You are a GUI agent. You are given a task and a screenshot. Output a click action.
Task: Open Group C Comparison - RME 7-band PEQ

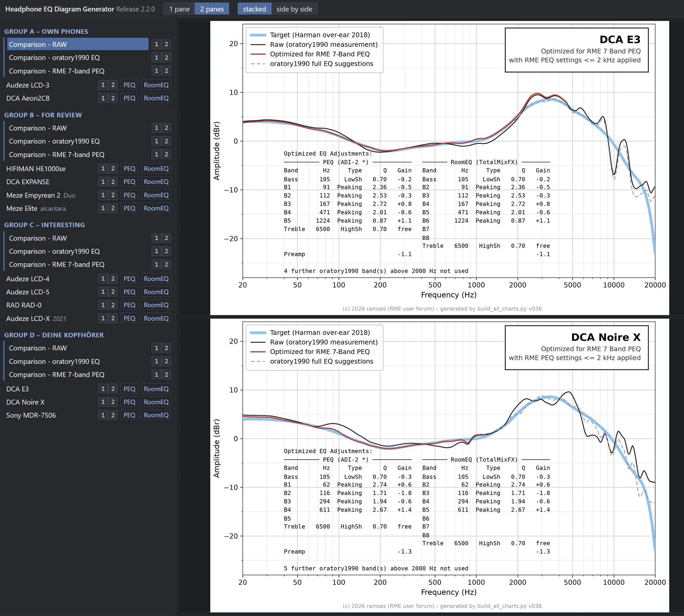point(78,264)
